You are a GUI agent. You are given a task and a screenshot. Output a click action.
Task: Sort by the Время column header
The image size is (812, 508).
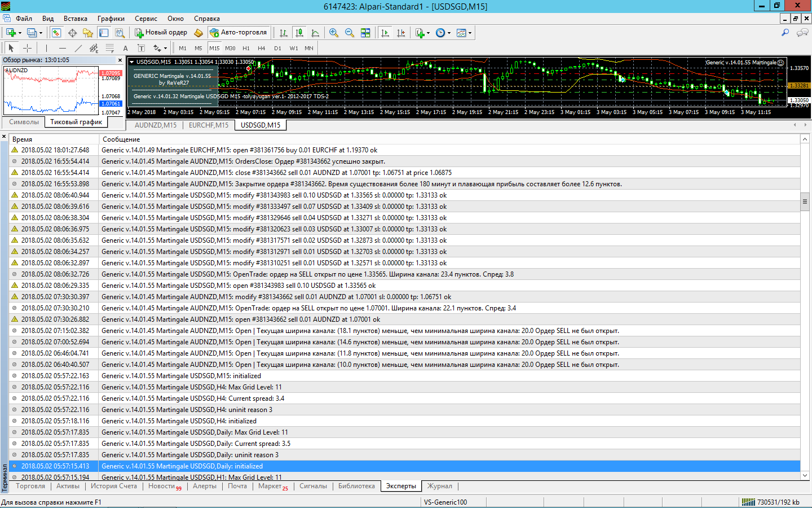pyautogui.click(x=54, y=139)
